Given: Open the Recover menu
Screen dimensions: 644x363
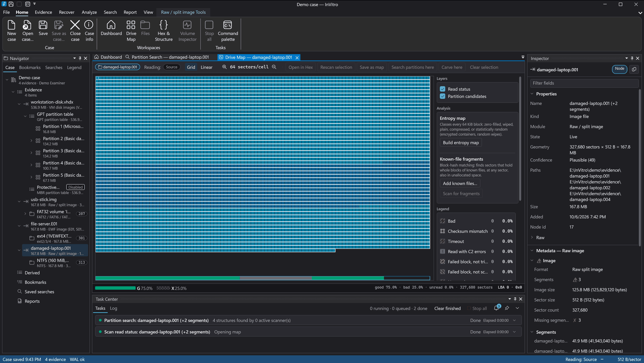Looking at the screenshot, I should pyautogui.click(x=67, y=12).
